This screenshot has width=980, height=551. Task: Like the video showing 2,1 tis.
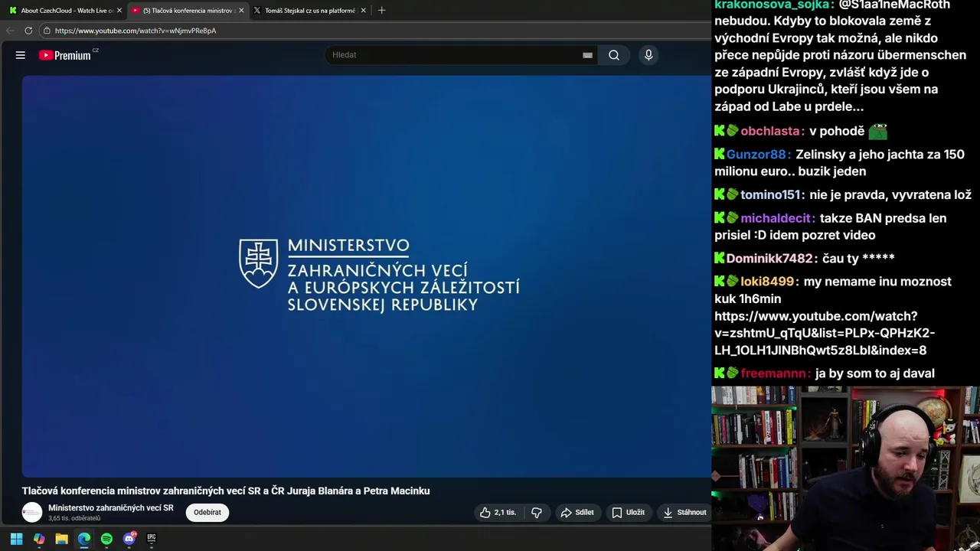click(x=498, y=513)
